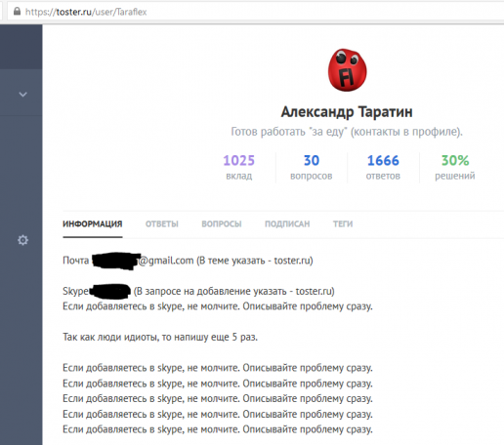Viewport: 504px width, 445px height.
Task: Click the toster.ru/user/Taraflex address bar URL
Action: click(86, 12)
